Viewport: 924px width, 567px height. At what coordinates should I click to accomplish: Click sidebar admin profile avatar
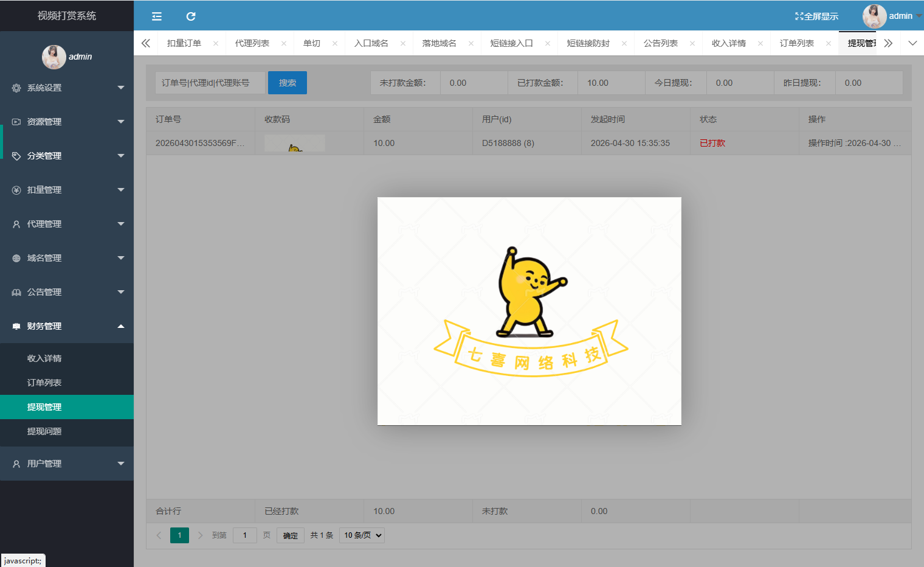(x=53, y=57)
